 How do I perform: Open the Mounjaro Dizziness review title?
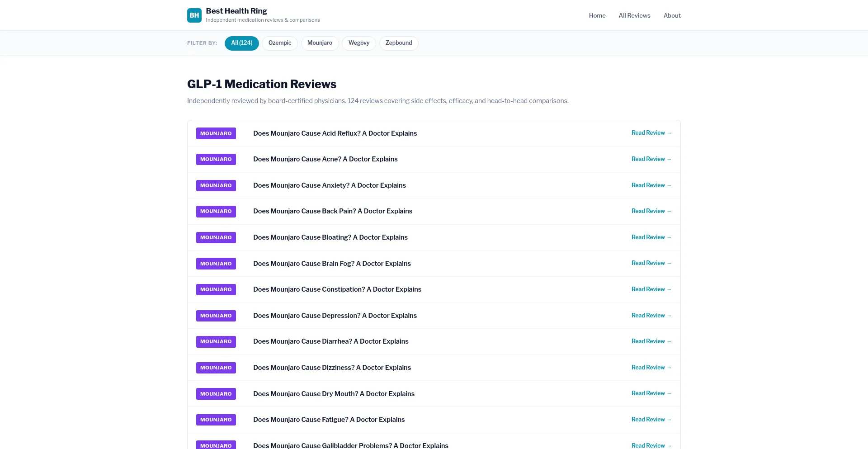coord(332,368)
